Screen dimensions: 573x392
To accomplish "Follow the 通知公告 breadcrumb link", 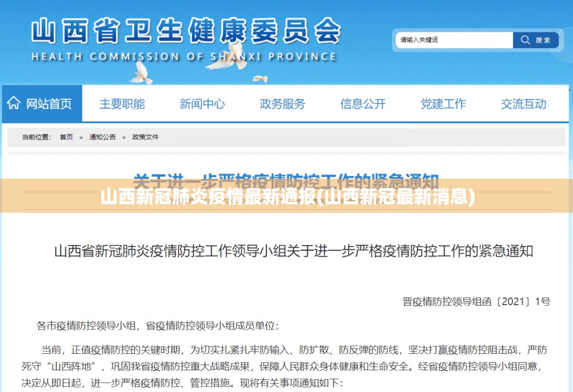I will (102, 137).
